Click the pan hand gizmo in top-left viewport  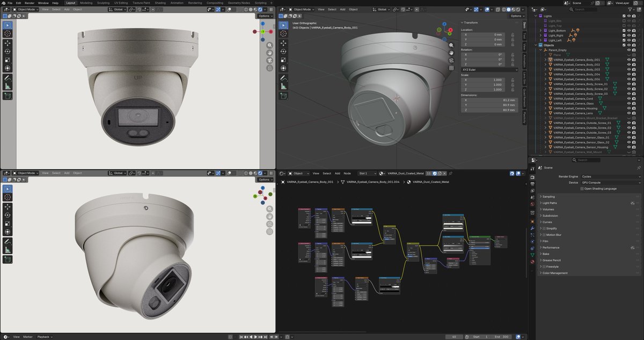(x=269, y=53)
